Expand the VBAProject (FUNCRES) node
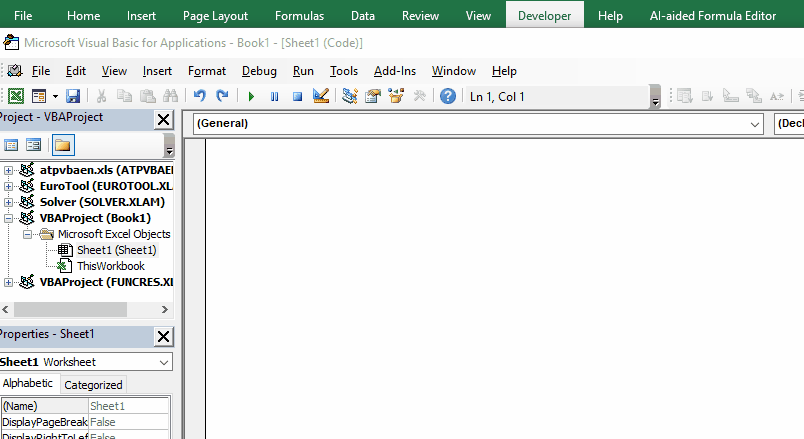804x439 pixels. click(8, 283)
